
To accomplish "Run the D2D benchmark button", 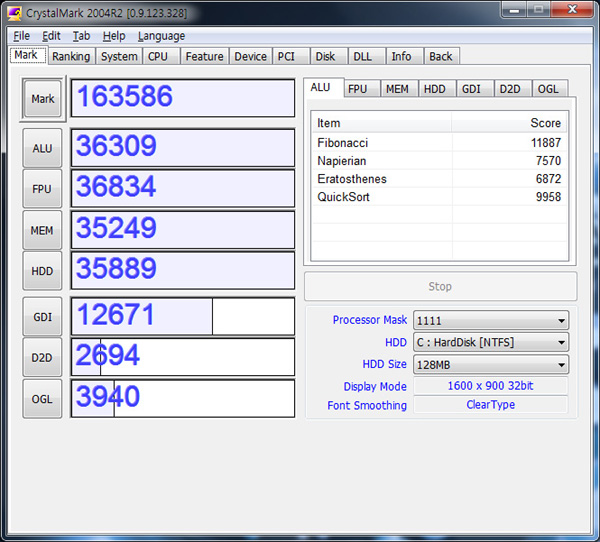I will click(42, 358).
